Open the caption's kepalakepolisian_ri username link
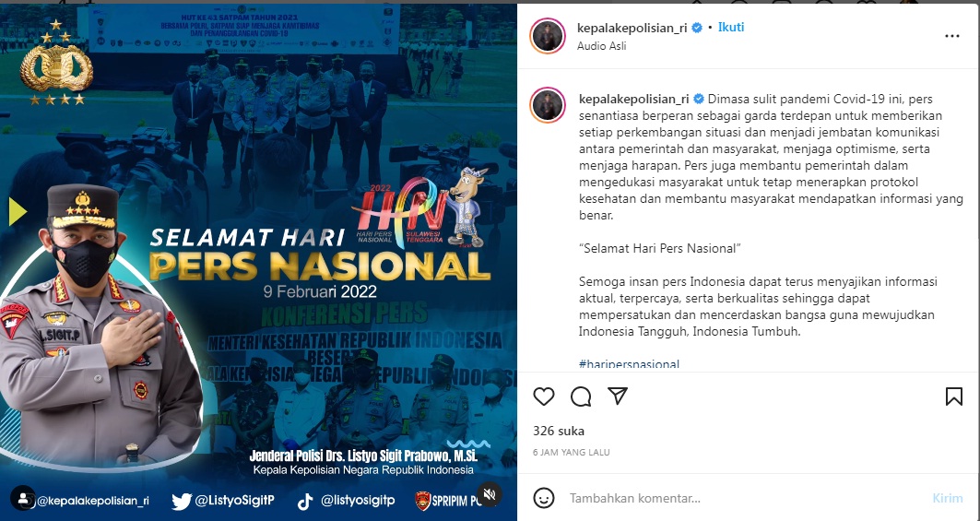The height and width of the screenshot is (521, 980). coord(633,99)
